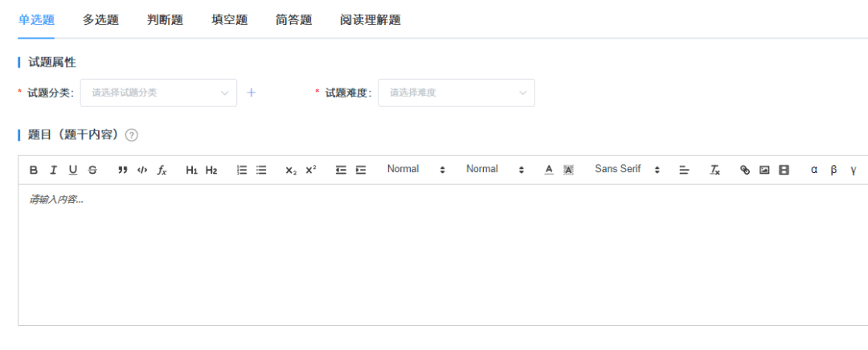Open the text alignment options

click(x=684, y=170)
